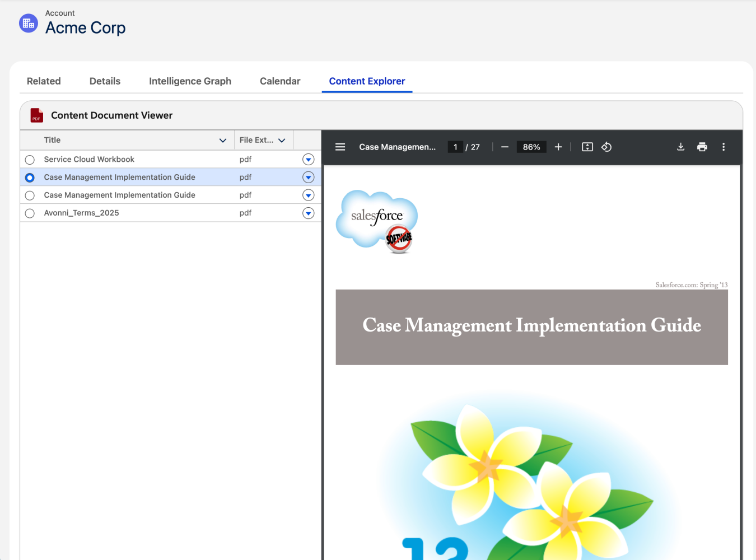Zoom in with the plus button

(558, 147)
